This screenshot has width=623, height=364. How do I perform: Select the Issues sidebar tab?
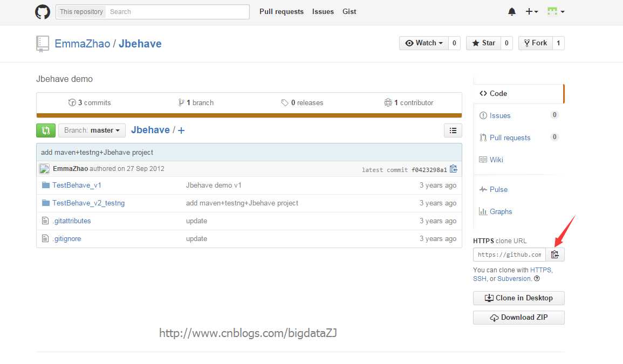point(518,115)
